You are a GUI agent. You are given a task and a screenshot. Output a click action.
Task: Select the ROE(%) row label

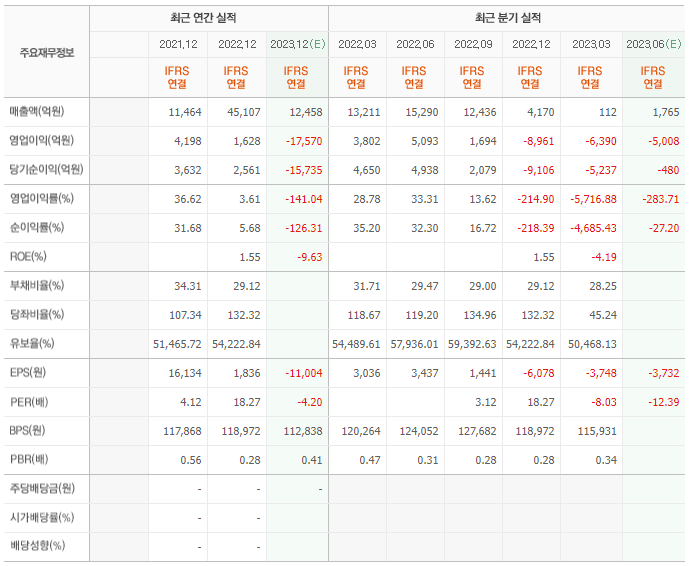(x=28, y=257)
